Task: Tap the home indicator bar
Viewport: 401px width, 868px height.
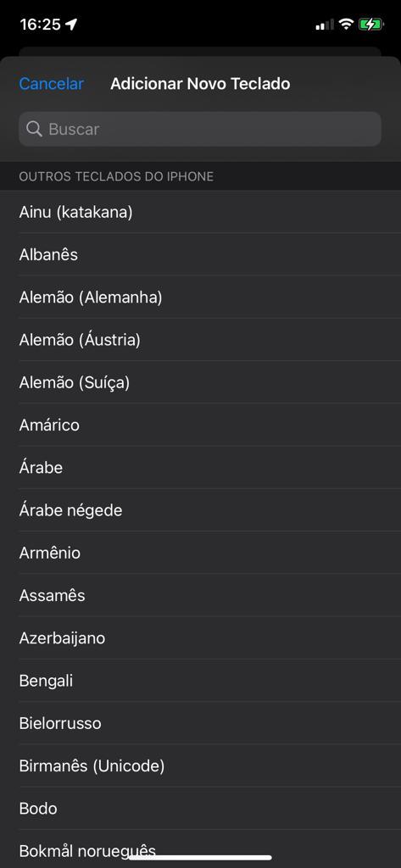Action: (x=200, y=858)
